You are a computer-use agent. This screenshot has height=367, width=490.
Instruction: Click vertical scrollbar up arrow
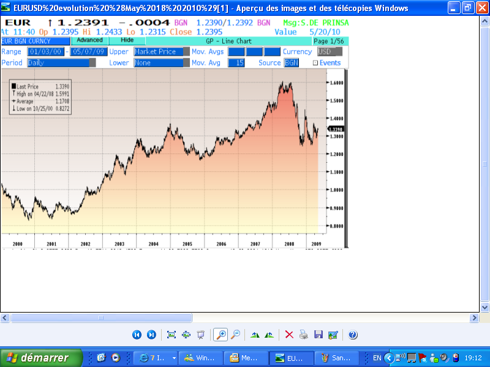485,21
